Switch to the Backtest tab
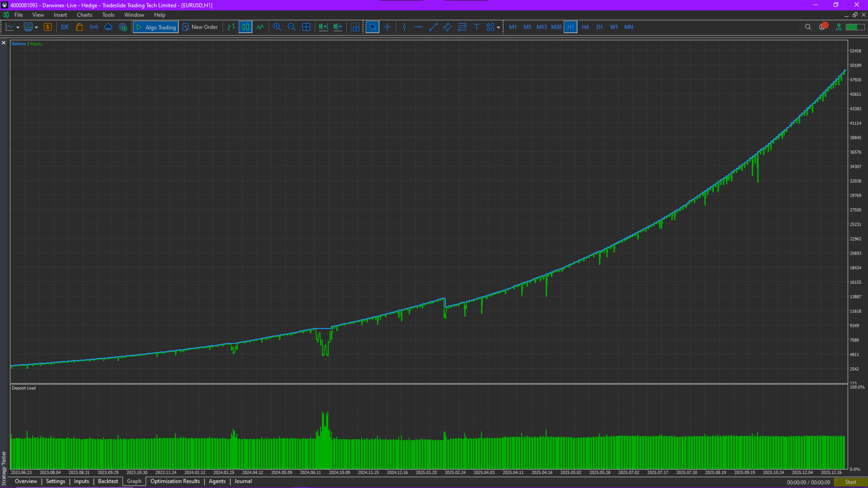This screenshot has width=868, height=488. 108,481
